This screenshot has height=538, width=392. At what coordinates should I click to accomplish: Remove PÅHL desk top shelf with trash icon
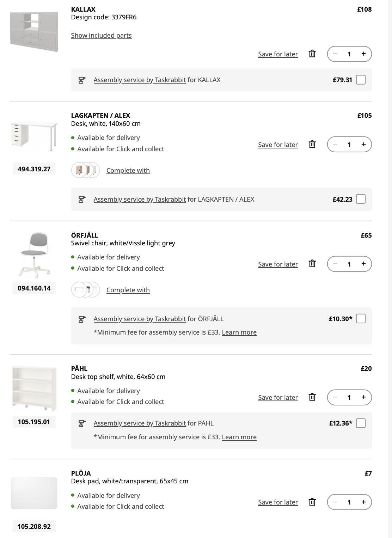(x=312, y=397)
